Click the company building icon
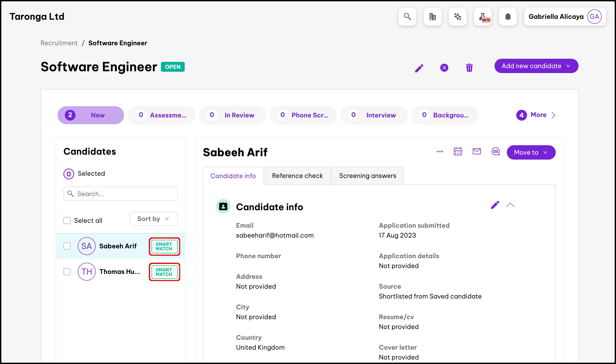The width and height of the screenshot is (616, 364). [x=432, y=16]
